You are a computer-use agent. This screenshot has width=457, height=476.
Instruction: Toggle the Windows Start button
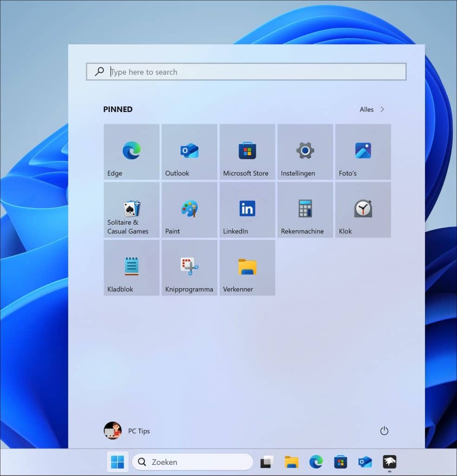(118, 462)
